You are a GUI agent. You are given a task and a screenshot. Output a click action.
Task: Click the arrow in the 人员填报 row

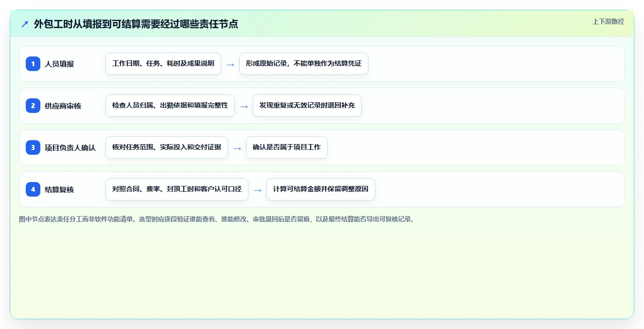230,64
